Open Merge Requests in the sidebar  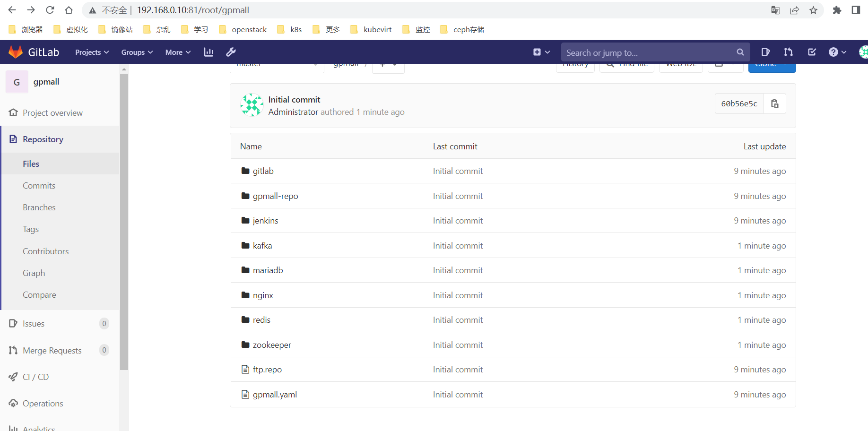click(x=52, y=351)
